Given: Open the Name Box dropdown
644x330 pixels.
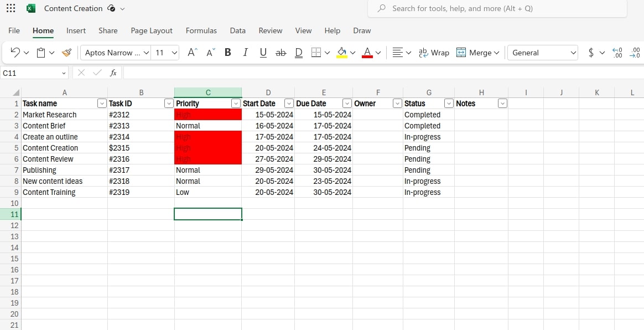Looking at the screenshot, I should (64, 73).
